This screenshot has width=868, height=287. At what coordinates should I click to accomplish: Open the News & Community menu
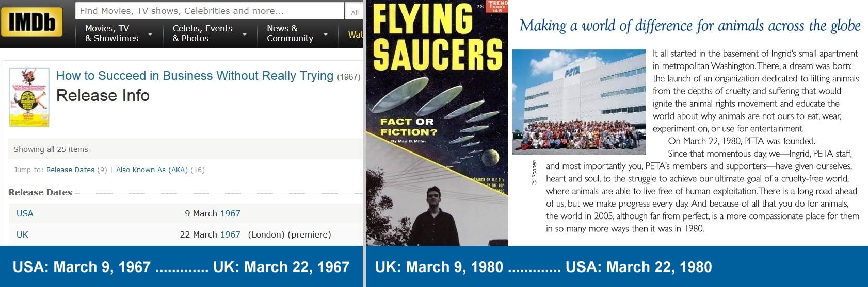pyautogui.click(x=290, y=33)
